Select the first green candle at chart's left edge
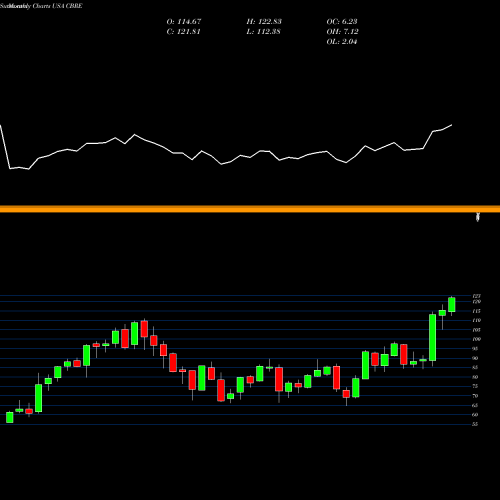 10,417
